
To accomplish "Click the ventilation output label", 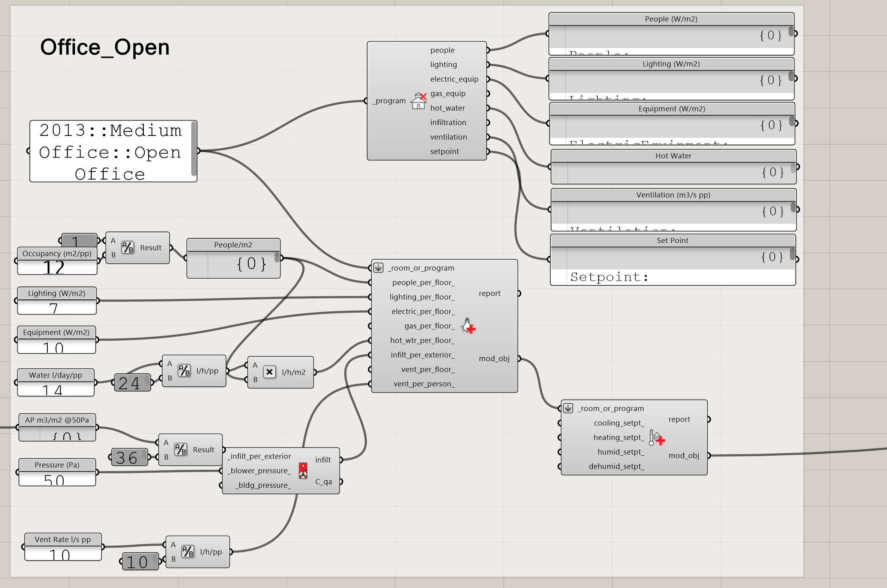I will pos(449,137).
